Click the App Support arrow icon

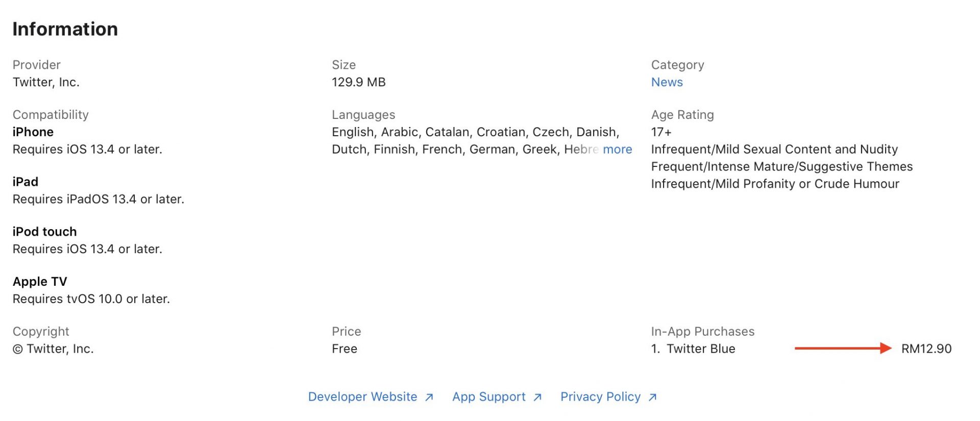(537, 398)
